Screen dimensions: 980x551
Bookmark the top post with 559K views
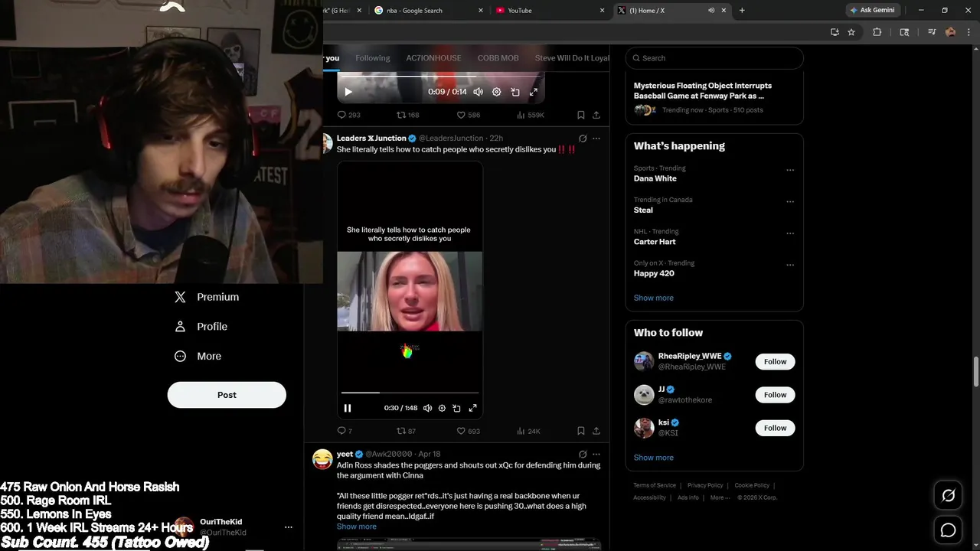[x=580, y=115]
